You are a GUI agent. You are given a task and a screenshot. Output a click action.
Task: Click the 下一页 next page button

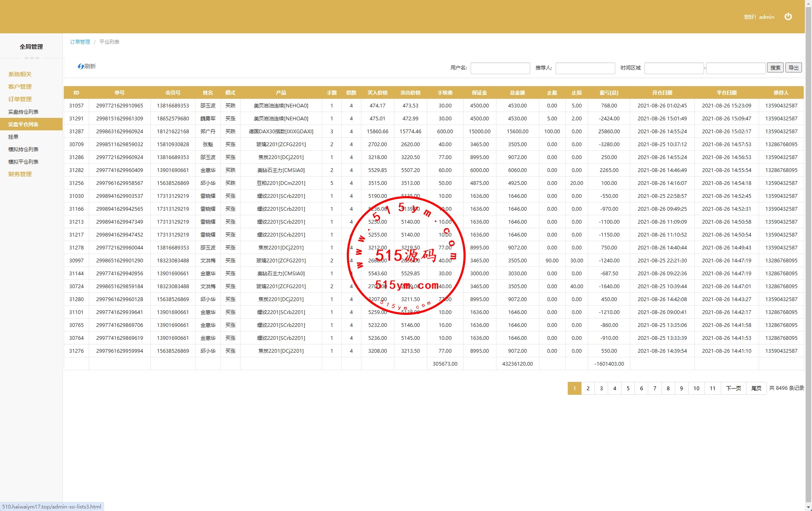tap(733, 388)
